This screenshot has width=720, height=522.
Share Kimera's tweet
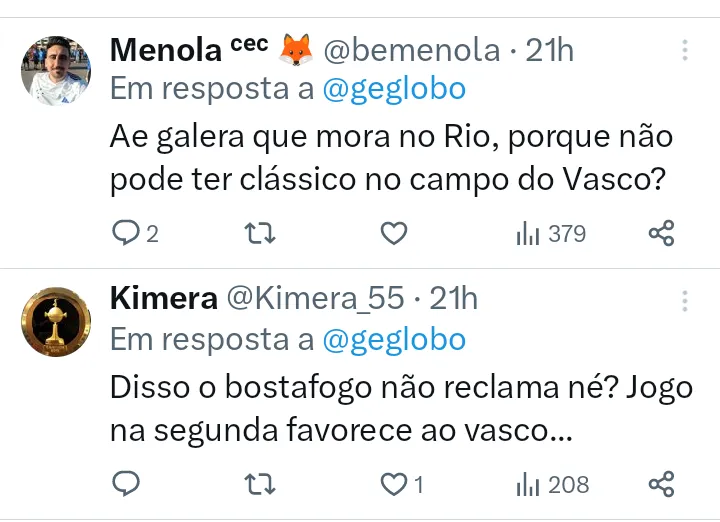[661, 485]
